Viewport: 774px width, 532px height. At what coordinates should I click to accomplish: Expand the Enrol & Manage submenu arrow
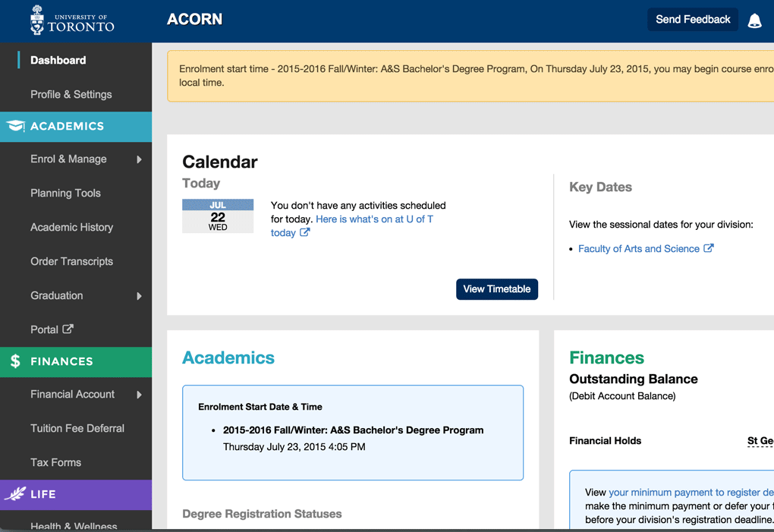(x=139, y=159)
